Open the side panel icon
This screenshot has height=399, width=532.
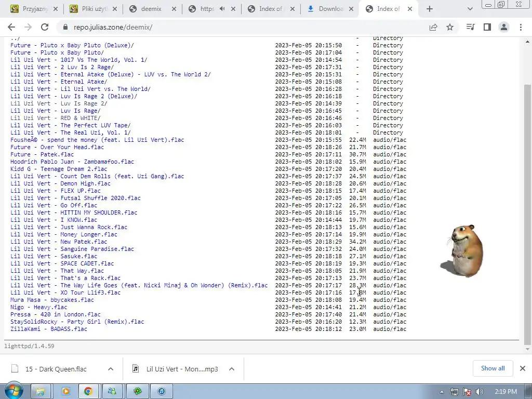487,27
